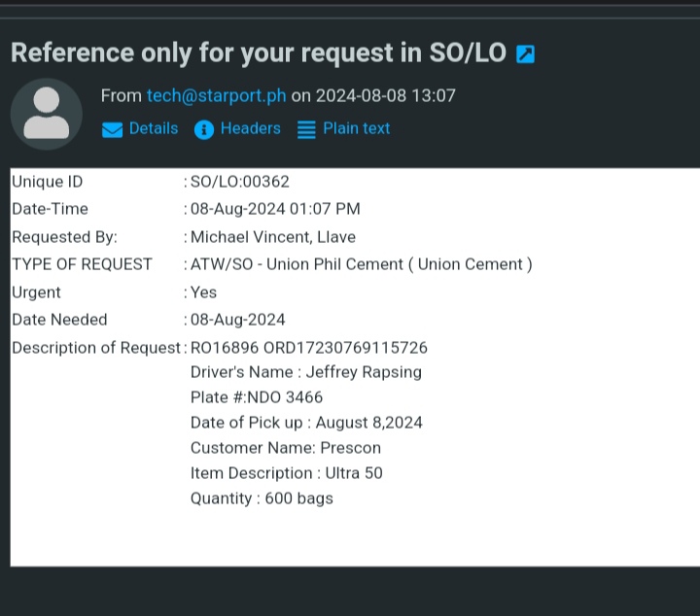Image resolution: width=700 pixels, height=616 pixels.
Task: Click the email subject heading
Action: (258, 52)
